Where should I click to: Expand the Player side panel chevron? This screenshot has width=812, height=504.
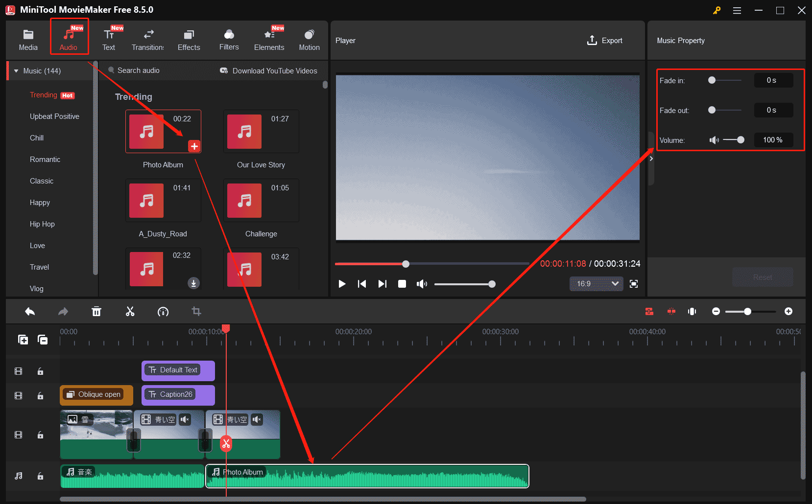(651, 158)
